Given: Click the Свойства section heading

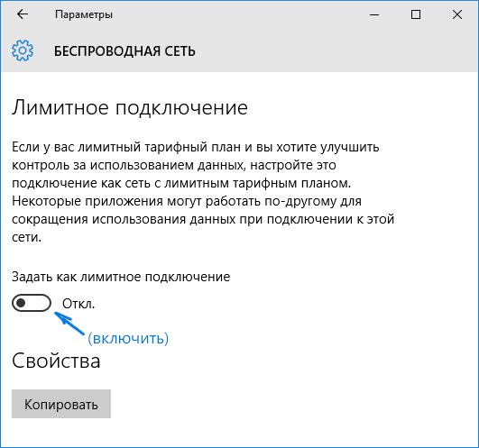Looking at the screenshot, I should pyautogui.click(x=56, y=361).
